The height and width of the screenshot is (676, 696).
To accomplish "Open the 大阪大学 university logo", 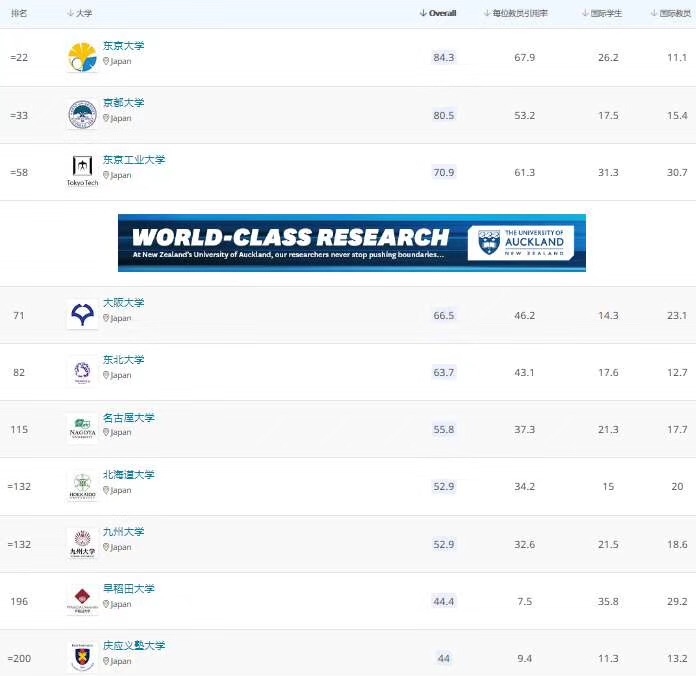I will coord(82,315).
